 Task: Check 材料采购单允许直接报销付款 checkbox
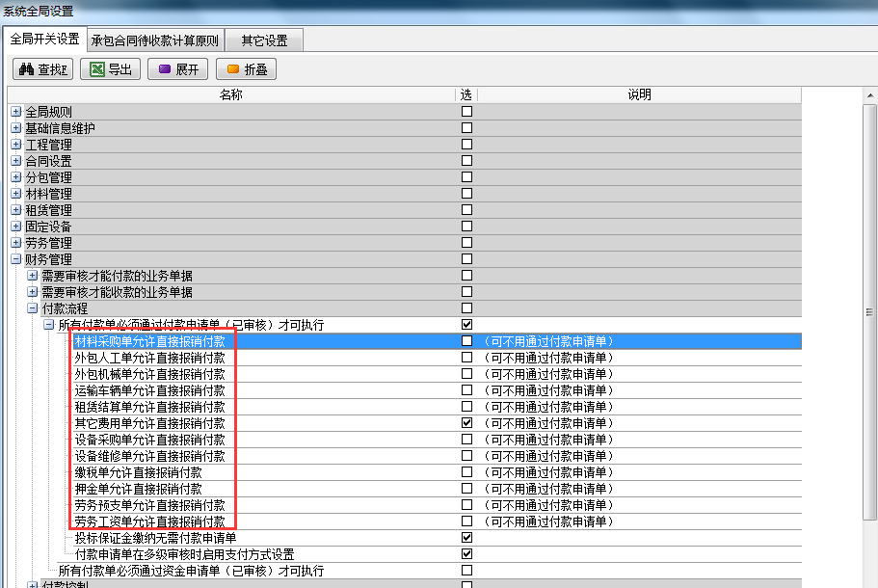466,341
